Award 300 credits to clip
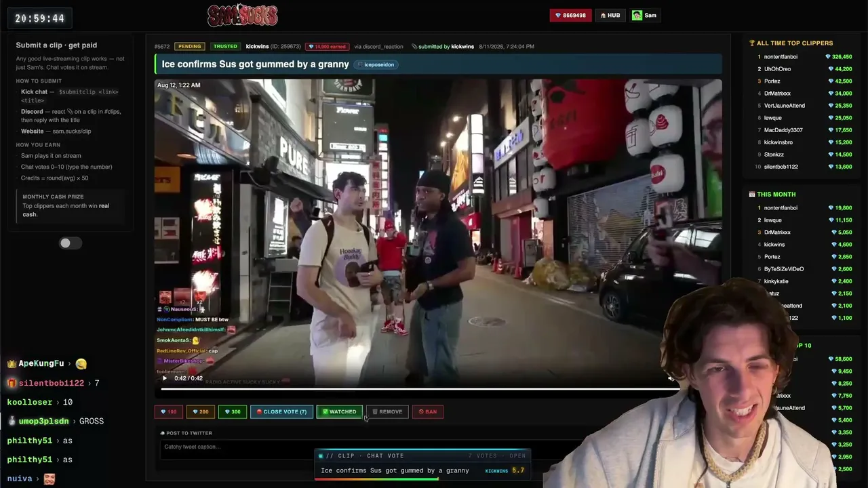Viewport: 868px width, 488px height. [233, 411]
